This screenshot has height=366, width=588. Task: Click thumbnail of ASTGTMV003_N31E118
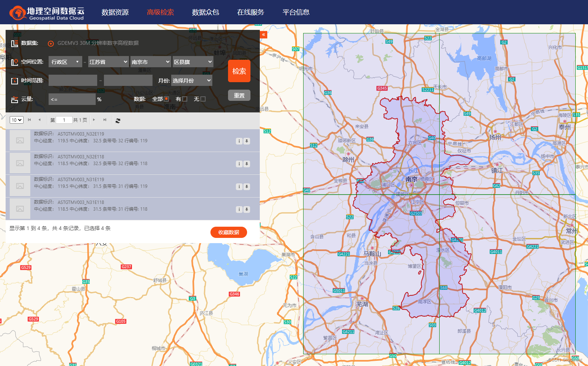coord(20,209)
